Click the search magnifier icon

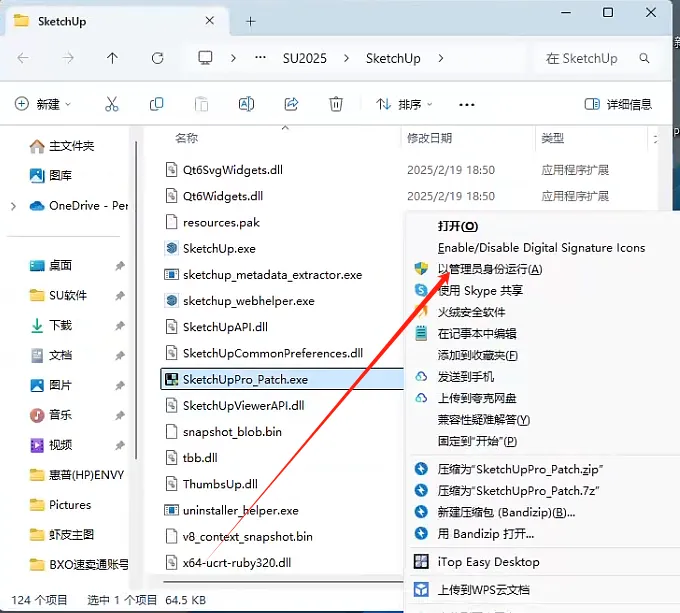(x=644, y=58)
